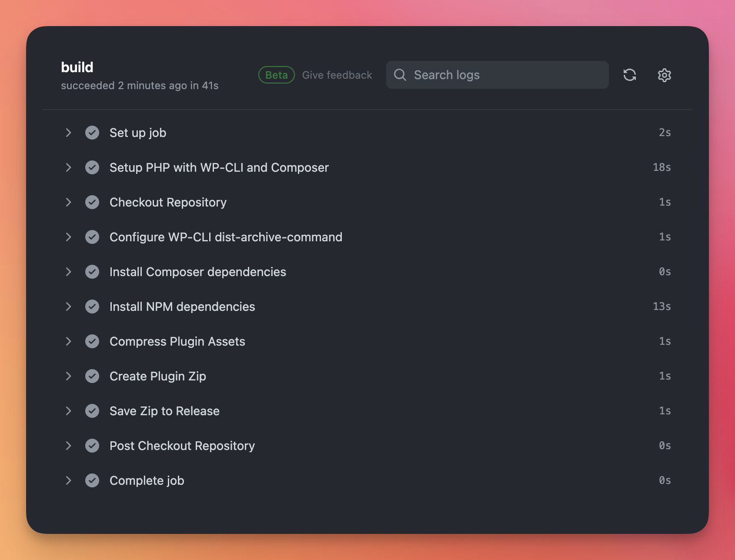Click the Beta badge
735x560 pixels.
point(277,75)
